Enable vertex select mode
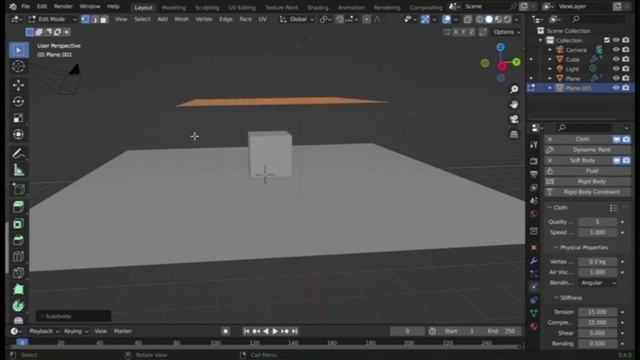Image resolution: width=640 pixels, height=360 pixels. tap(85, 19)
